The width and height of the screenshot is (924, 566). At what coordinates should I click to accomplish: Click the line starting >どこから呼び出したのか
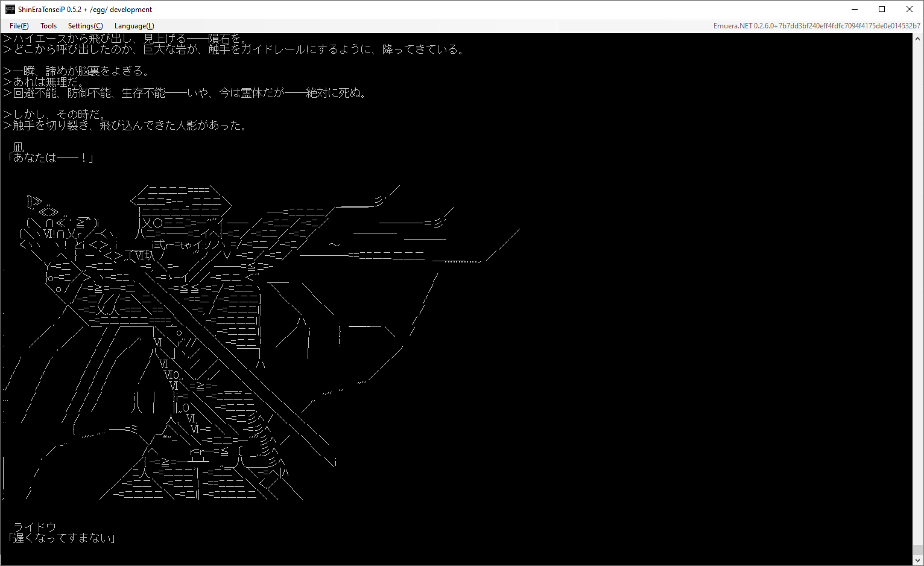(235, 49)
